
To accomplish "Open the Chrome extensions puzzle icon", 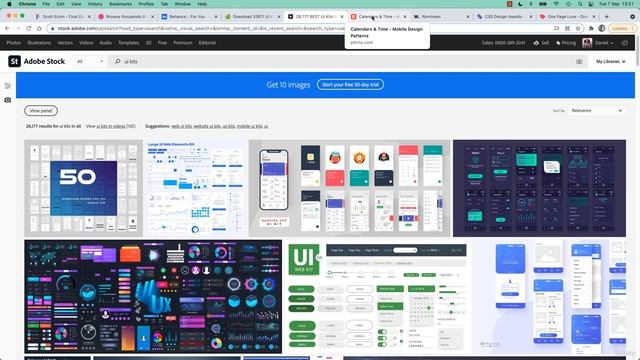I will [x=591, y=28].
